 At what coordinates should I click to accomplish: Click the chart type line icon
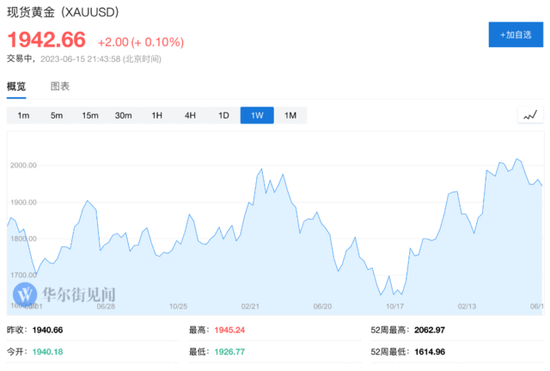click(x=530, y=115)
